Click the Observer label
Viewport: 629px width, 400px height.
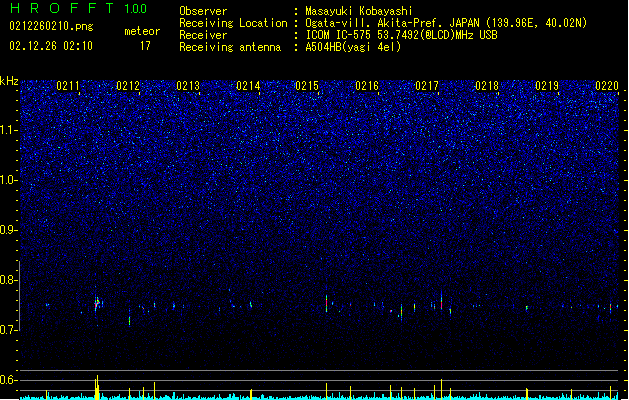coord(203,11)
